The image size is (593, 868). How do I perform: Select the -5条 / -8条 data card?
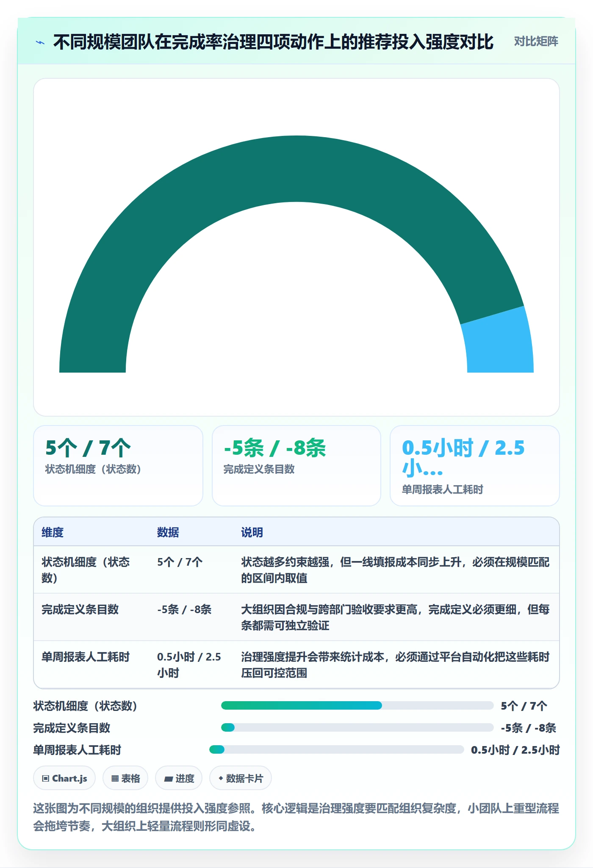point(296,465)
